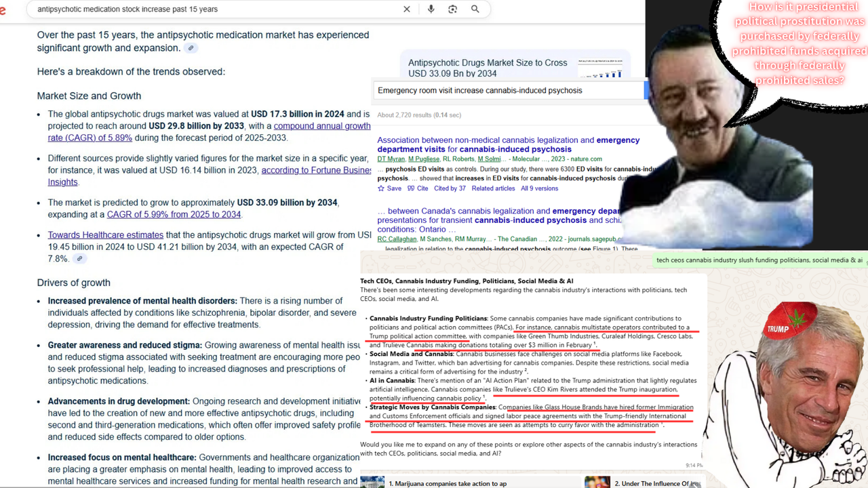Follow the 'CAGR of 5.99% from 2025 to 2034' link

pyautogui.click(x=174, y=215)
